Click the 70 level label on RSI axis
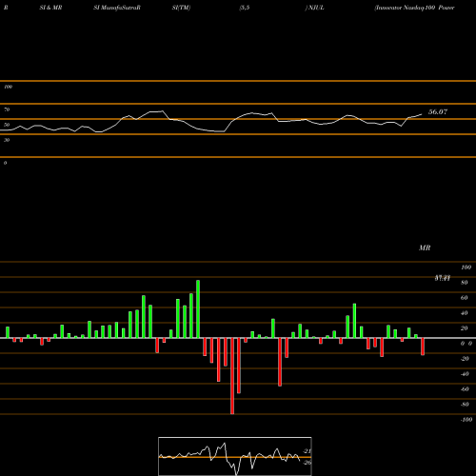 point(7,109)
